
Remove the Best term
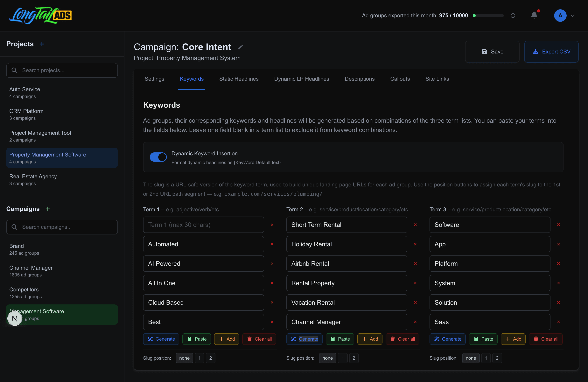(x=272, y=322)
